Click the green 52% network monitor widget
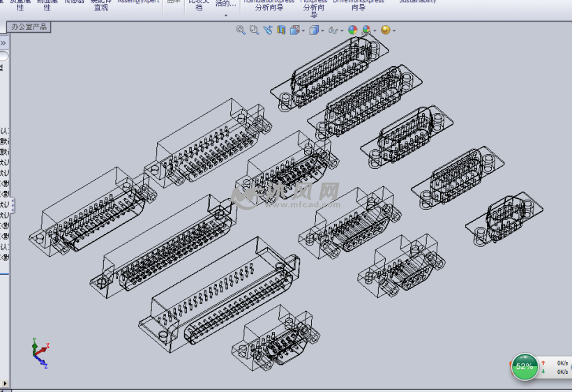The width and height of the screenshot is (572, 392). [x=525, y=366]
